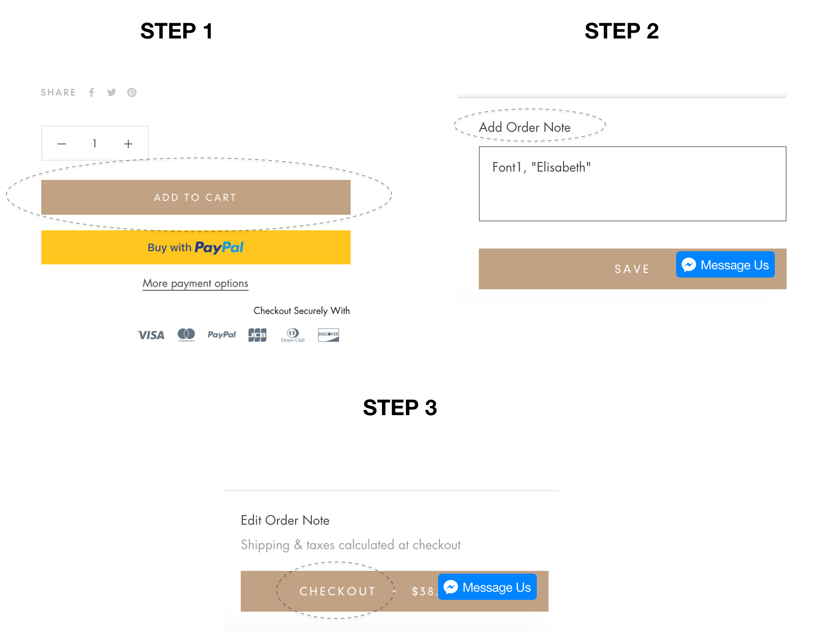This screenshot has height=632, width=840.
Task: Click the PayPal payment badge
Action: click(x=222, y=335)
